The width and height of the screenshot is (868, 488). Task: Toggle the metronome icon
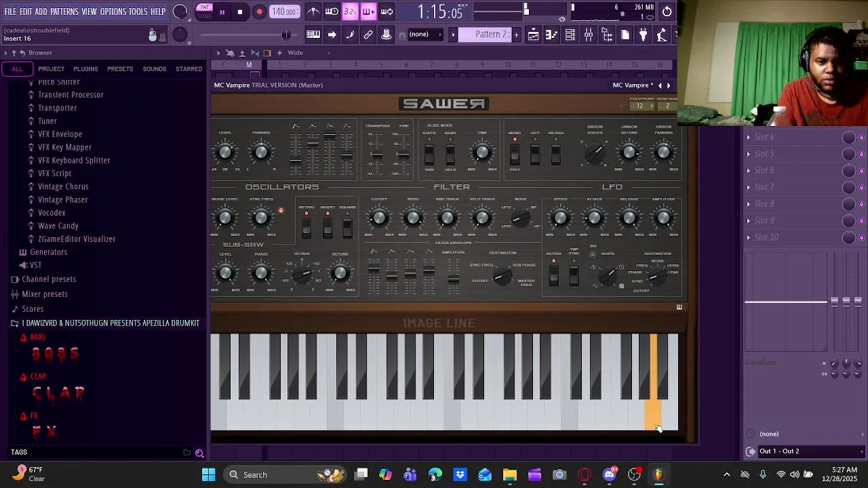click(313, 12)
